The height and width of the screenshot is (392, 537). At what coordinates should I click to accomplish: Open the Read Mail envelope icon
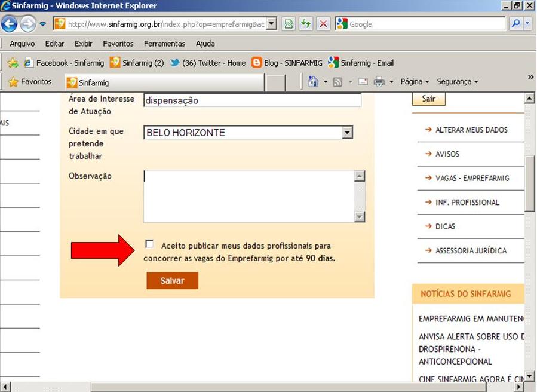(363, 82)
